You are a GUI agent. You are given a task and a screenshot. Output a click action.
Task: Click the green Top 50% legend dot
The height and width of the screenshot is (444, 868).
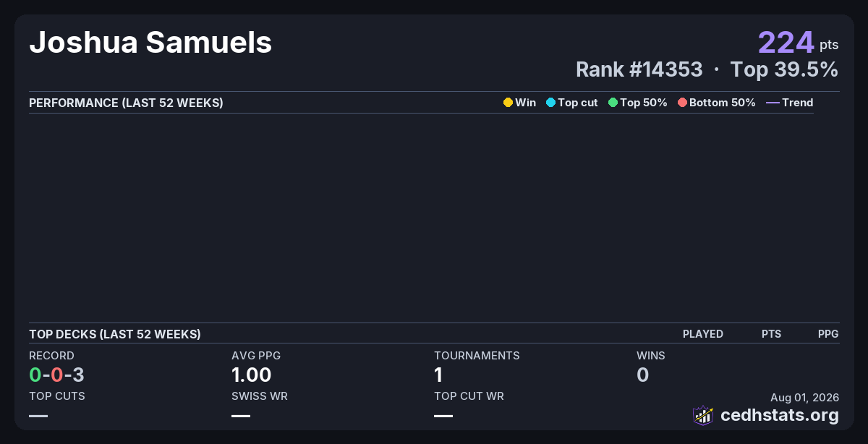tap(613, 103)
